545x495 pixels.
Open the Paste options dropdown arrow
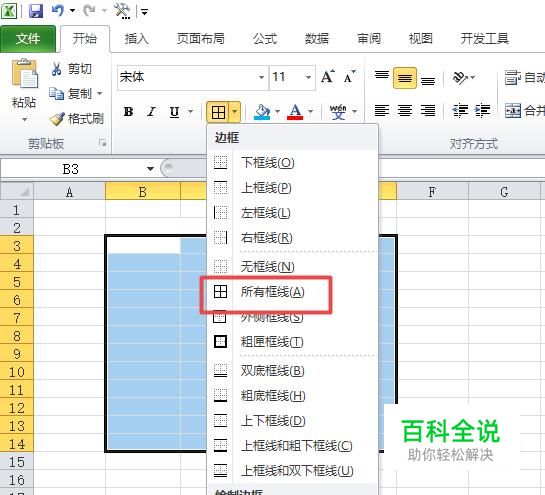pyautogui.click(x=24, y=120)
